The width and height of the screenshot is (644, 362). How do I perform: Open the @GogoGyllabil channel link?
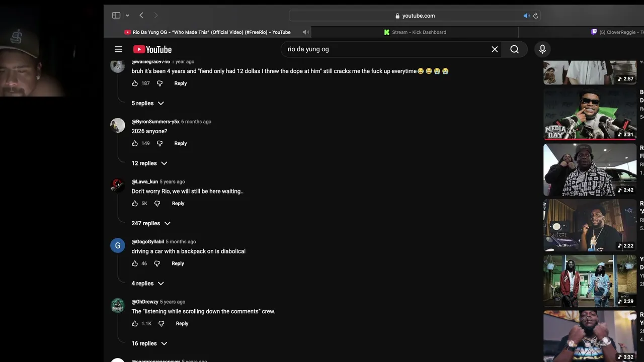tap(148, 242)
